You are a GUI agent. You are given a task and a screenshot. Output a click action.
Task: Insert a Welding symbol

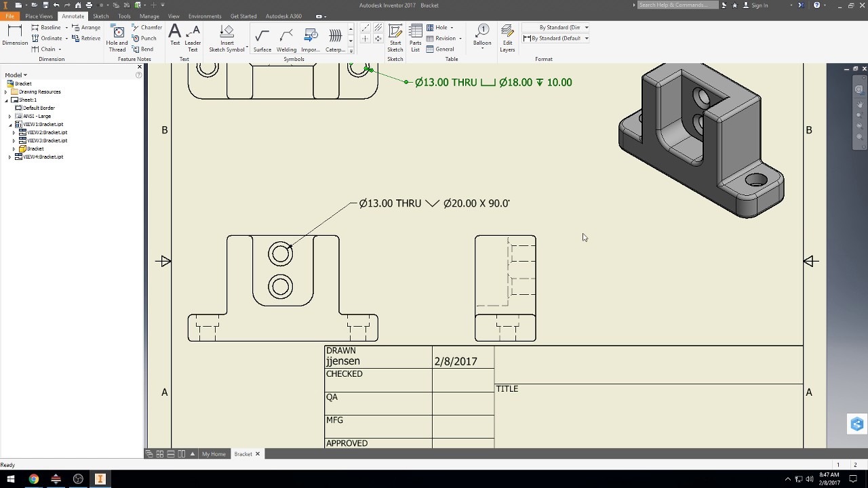(x=286, y=40)
